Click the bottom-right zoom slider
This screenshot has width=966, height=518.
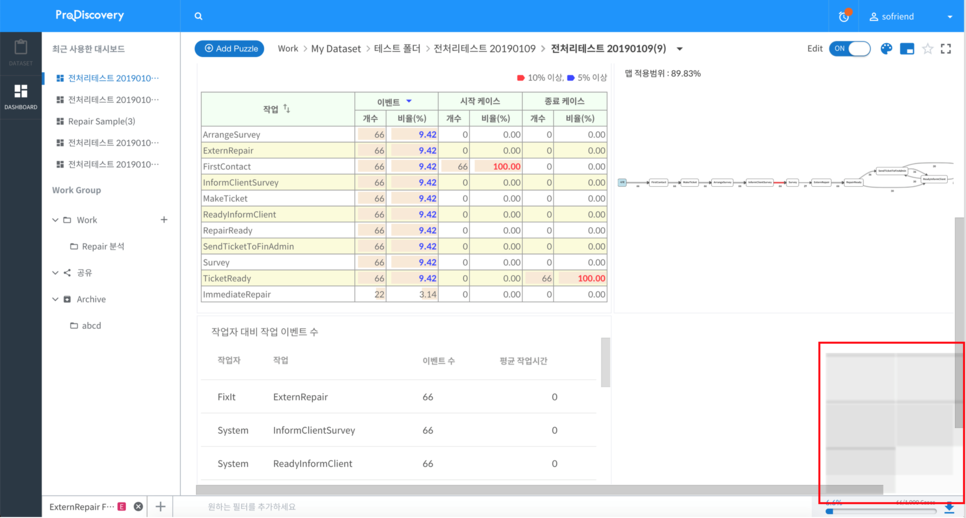[880, 511]
